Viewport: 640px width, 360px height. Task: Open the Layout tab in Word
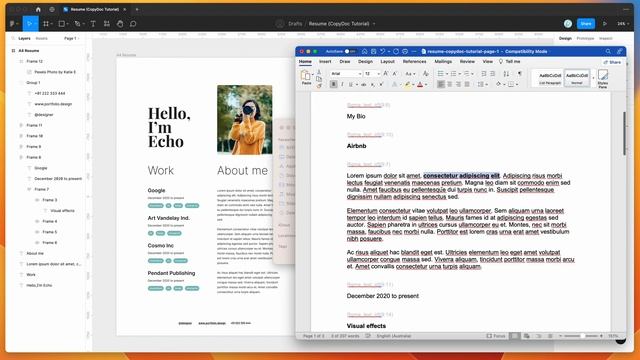pyautogui.click(x=387, y=62)
